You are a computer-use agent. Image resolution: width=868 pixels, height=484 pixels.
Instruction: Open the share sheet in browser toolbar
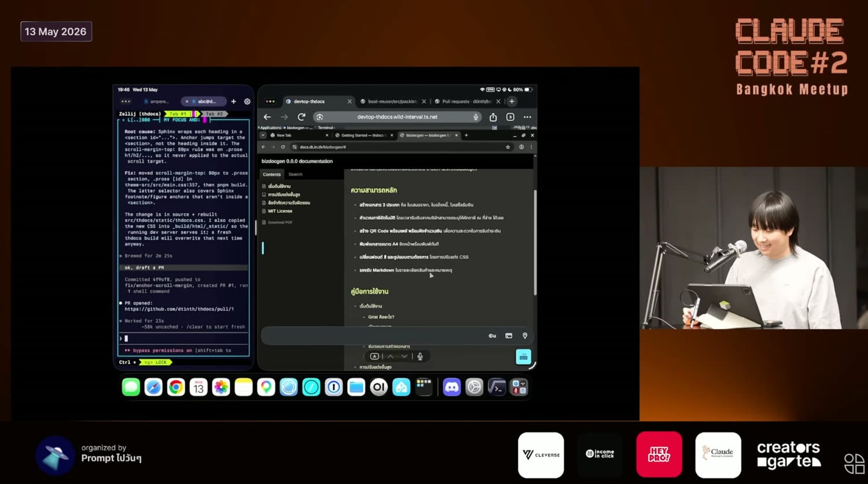click(x=493, y=117)
